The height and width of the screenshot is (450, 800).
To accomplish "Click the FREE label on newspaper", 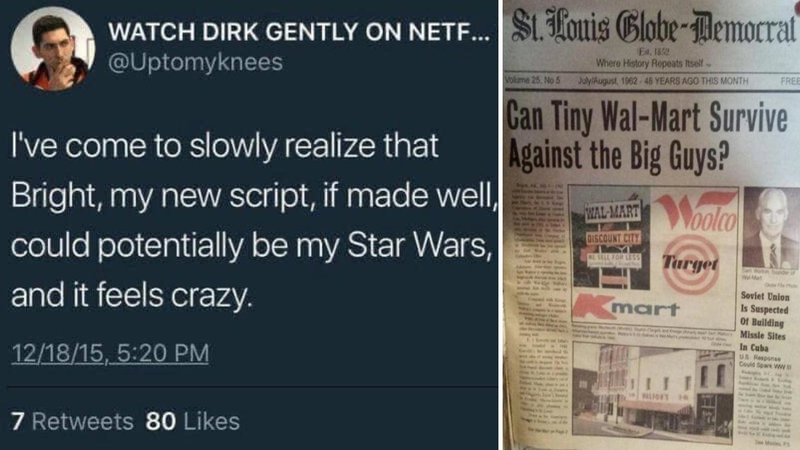I will 790,81.
